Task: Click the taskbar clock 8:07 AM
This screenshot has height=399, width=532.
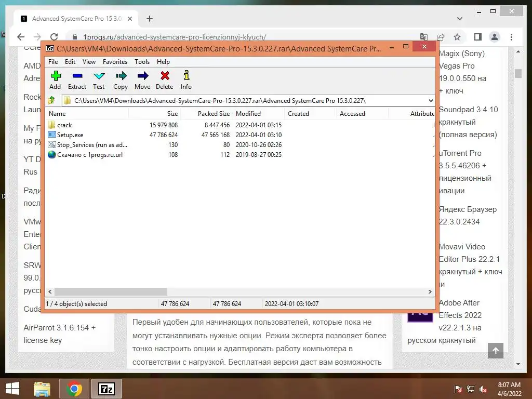Action: coord(509,385)
